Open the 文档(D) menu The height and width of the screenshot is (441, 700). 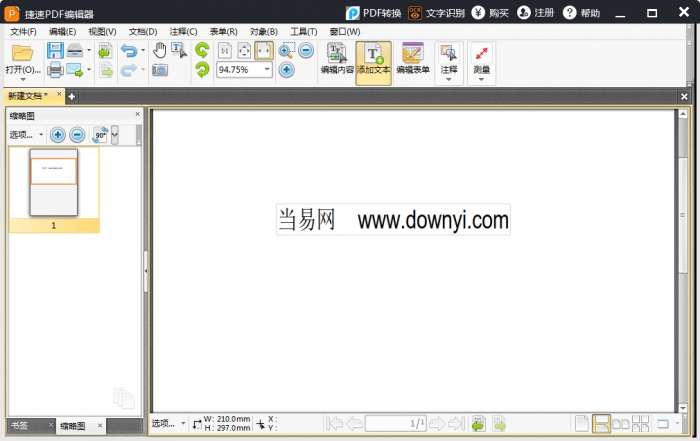pos(143,32)
